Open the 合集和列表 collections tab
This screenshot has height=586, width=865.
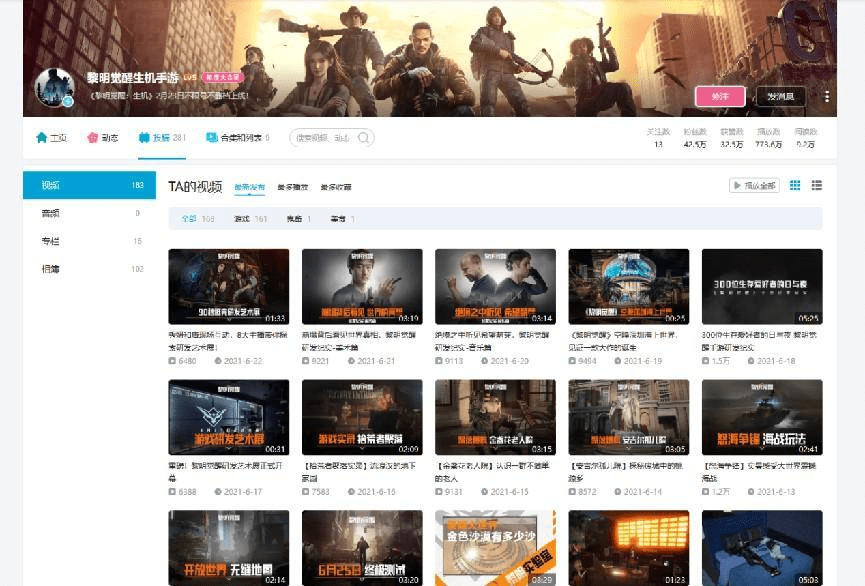[237, 137]
